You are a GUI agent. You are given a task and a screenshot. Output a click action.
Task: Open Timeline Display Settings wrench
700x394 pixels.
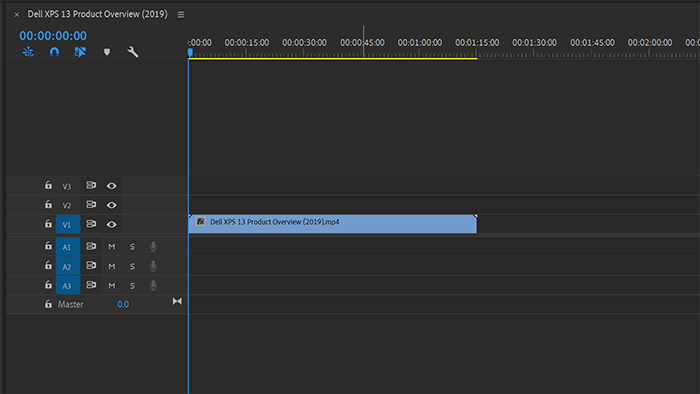pos(133,52)
